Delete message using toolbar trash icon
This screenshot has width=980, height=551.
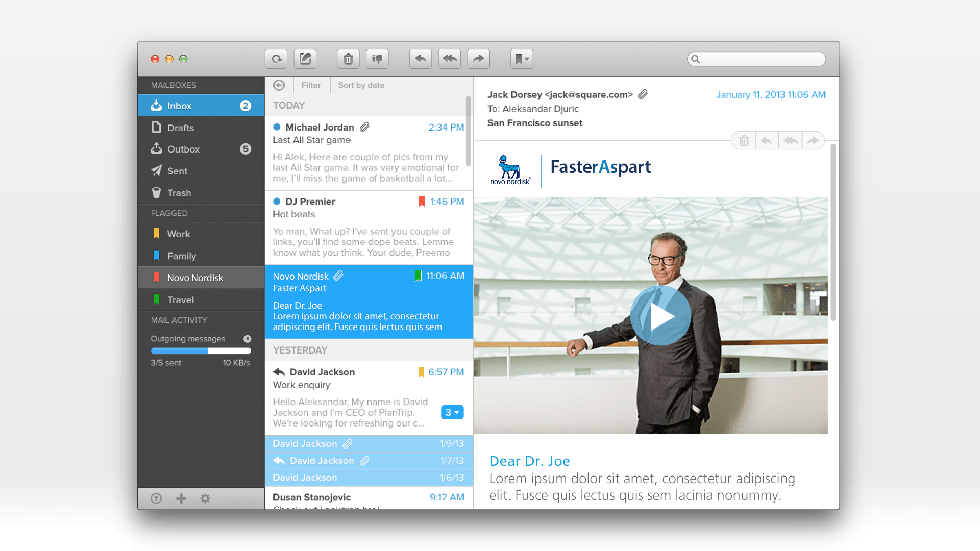tap(348, 59)
